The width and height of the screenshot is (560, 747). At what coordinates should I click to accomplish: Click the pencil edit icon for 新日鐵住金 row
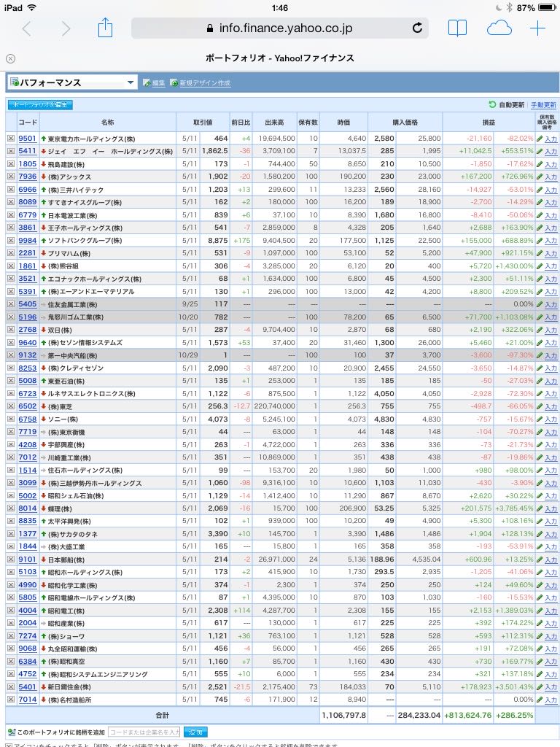click(540, 687)
